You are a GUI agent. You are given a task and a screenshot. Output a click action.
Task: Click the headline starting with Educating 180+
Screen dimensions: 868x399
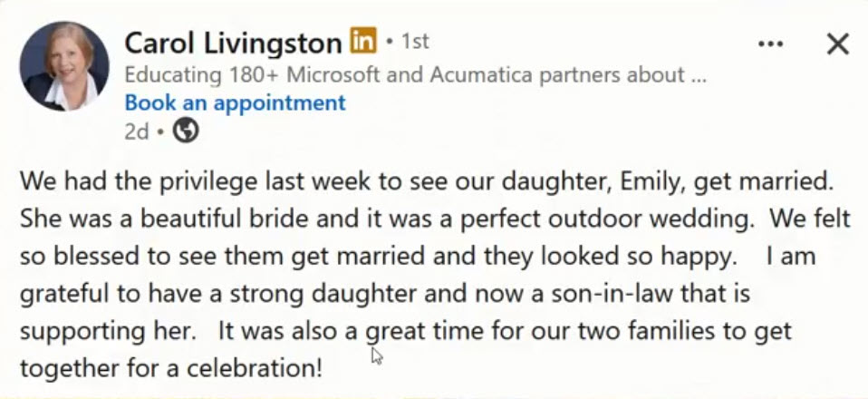tap(415, 74)
